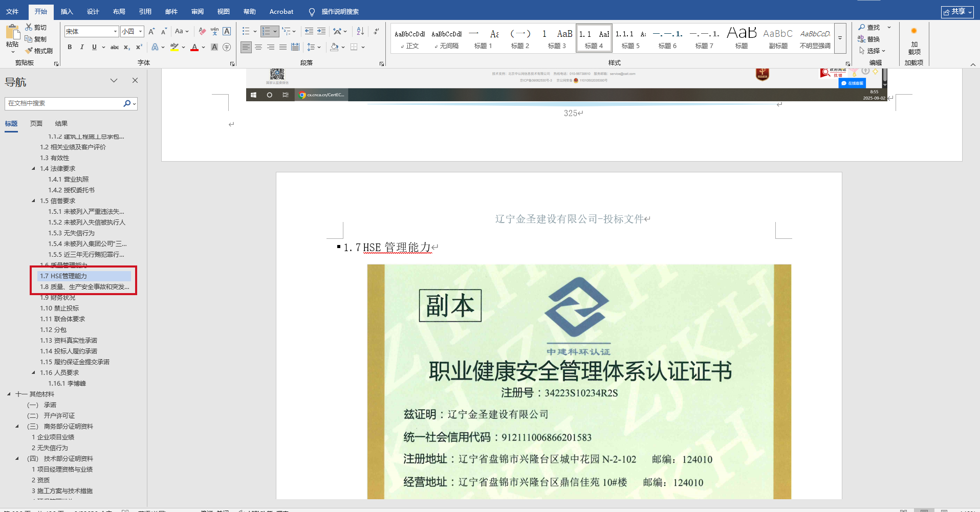Collapse the 1.5 信誉要求 tree node
Image resolution: width=980 pixels, height=512 pixels.
[x=34, y=201]
